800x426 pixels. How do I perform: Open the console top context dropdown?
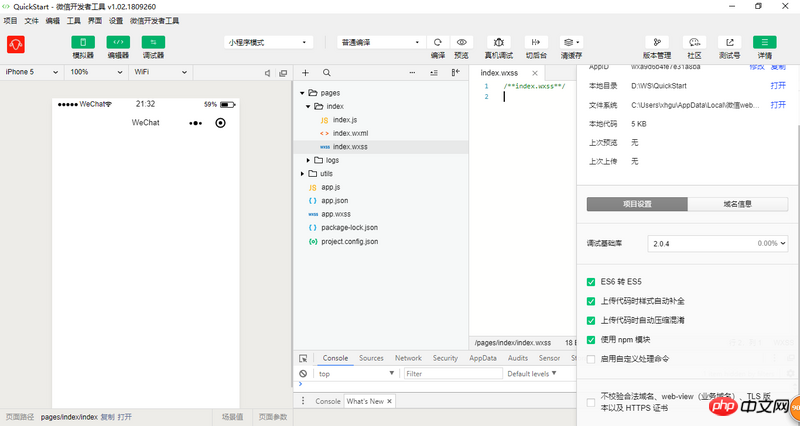tap(355, 373)
